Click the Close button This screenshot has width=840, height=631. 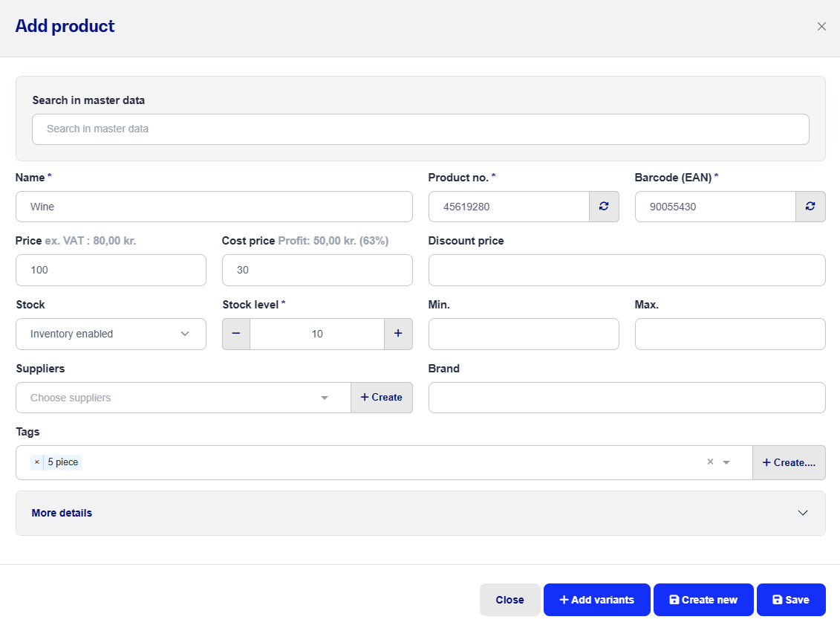[510, 600]
